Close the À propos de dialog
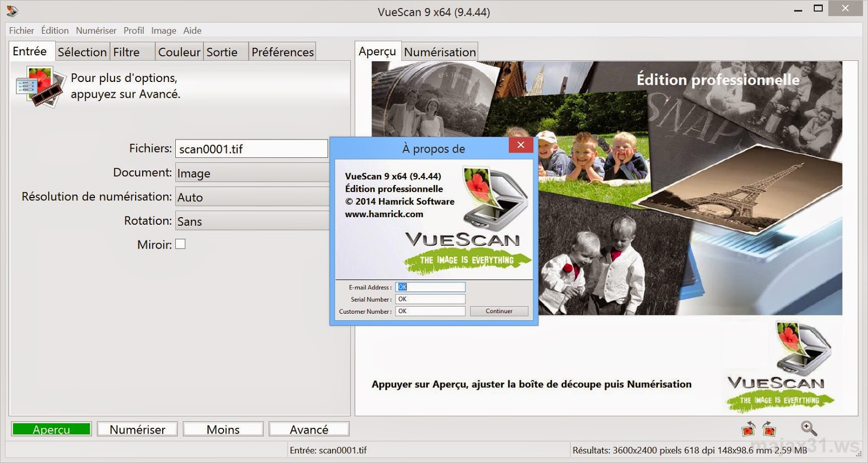This screenshot has height=463, width=868. coord(521,145)
